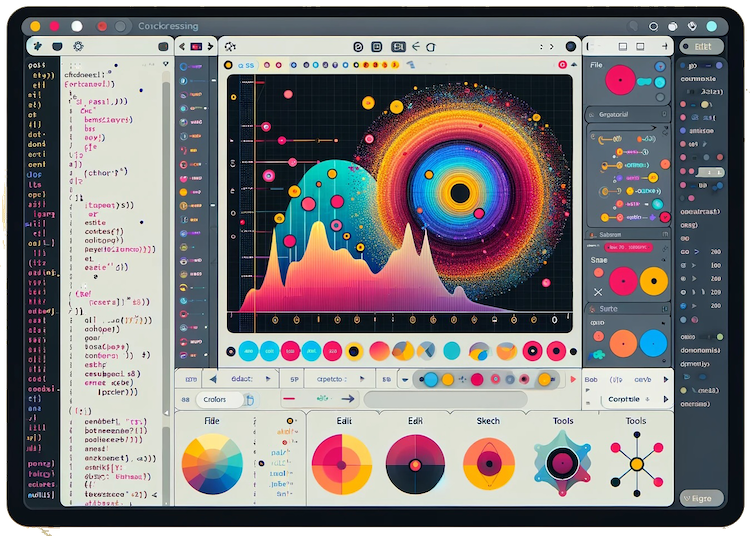This screenshot has width=750, height=536.
Task: Open the File tab in bottom panel
Action: click(x=212, y=421)
